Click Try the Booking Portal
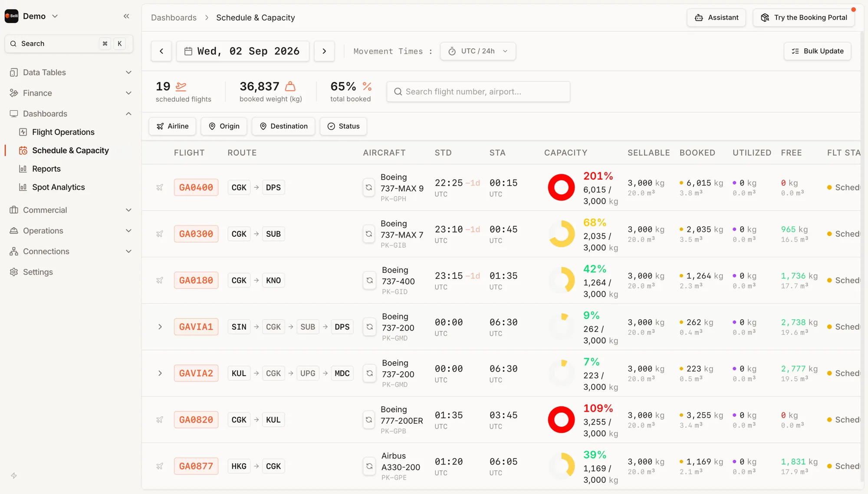868x494 pixels. (x=804, y=18)
